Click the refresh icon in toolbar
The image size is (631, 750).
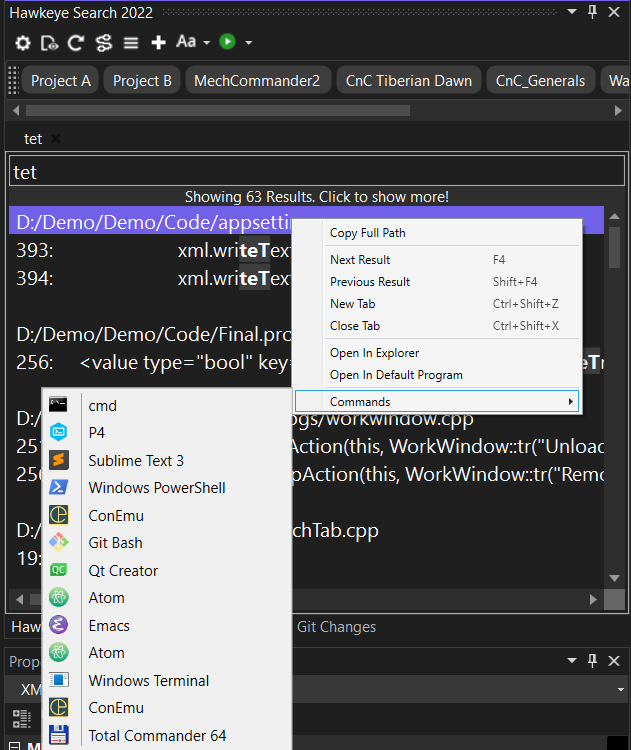click(x=76, y=43)
